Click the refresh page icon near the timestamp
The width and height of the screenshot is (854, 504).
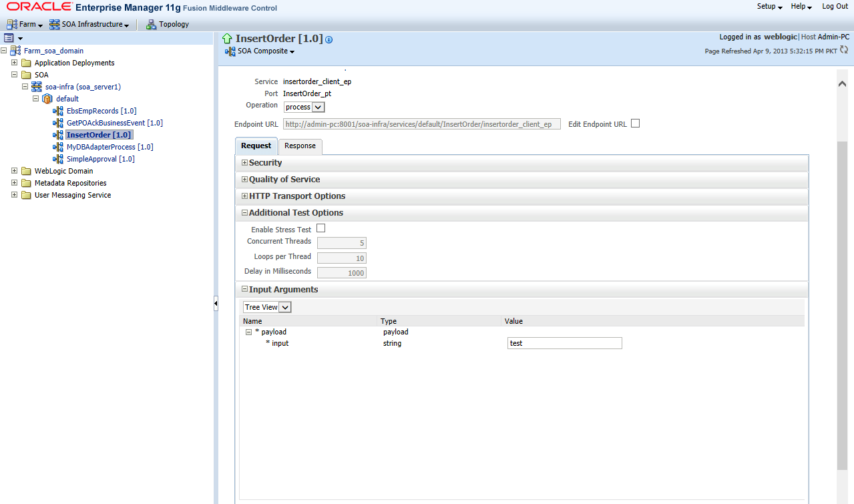(x=844, y=50)
